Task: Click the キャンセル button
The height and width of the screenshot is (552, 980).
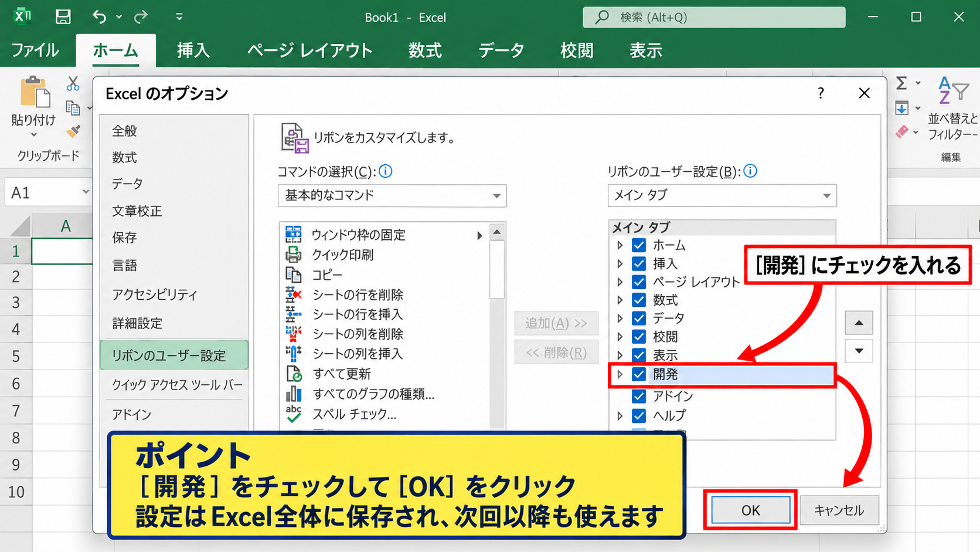Action: point(839,510)
